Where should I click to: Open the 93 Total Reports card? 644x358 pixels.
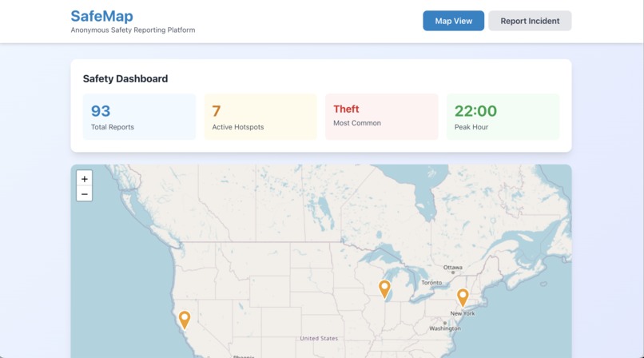click(x=139, y=117)
